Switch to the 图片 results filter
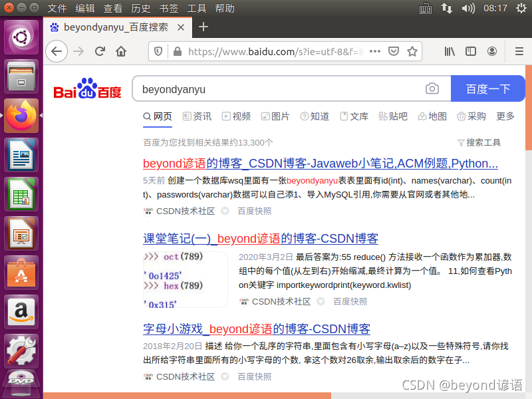Viewport: 532px width, 399px height. click(280, 116)
